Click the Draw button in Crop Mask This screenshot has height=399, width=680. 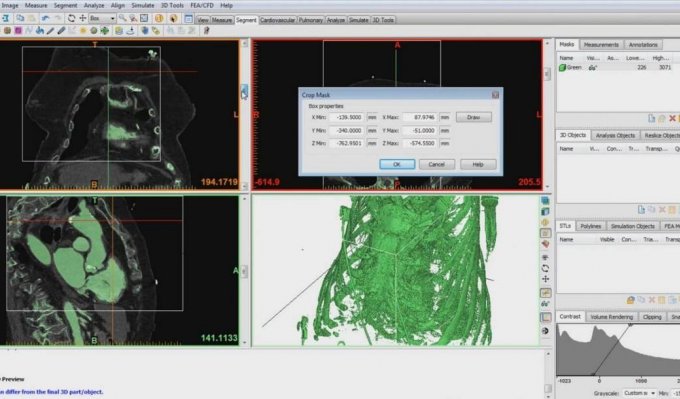click(473, 117)
